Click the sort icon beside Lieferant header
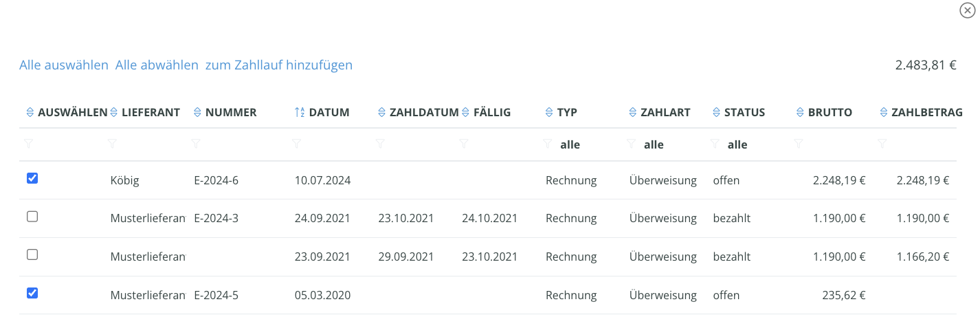The image size is (980, 315). point(113,112)
